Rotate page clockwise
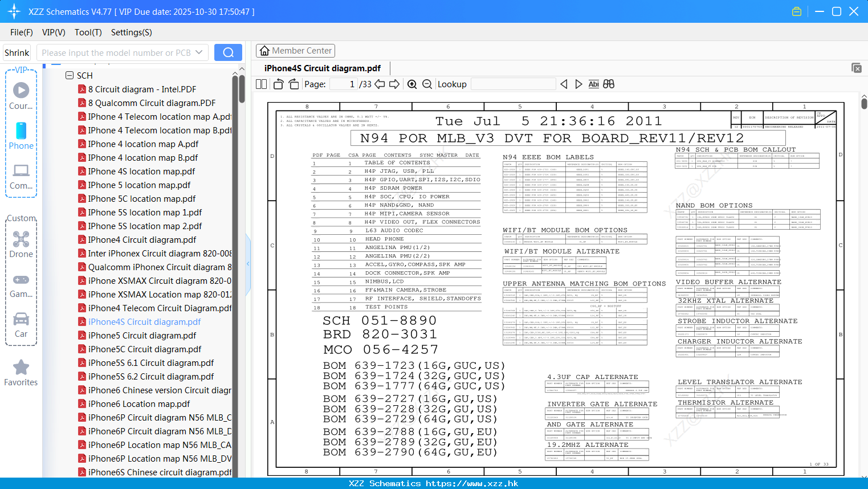The image size is (868, 489). point(294,84)
